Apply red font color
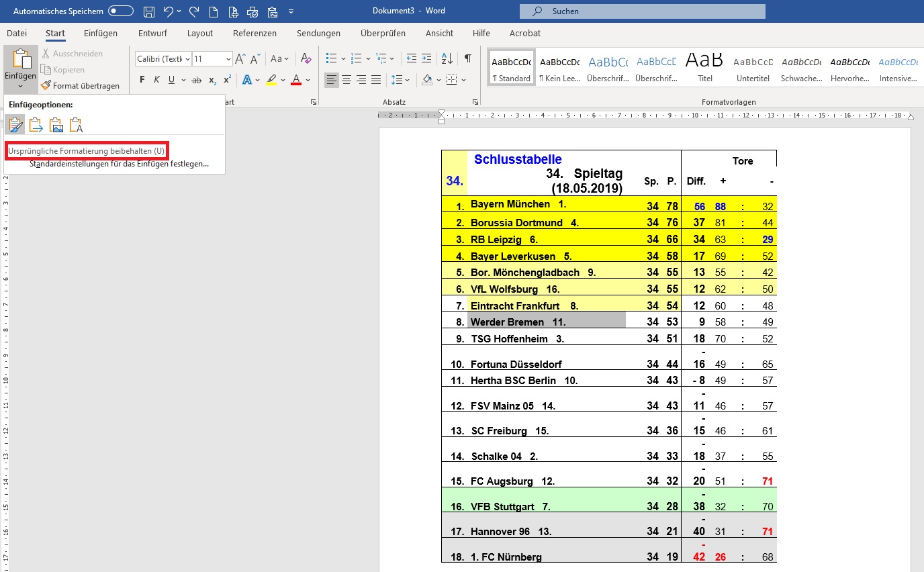This screenshot has height=572, width=924. [x=296, y=80]
